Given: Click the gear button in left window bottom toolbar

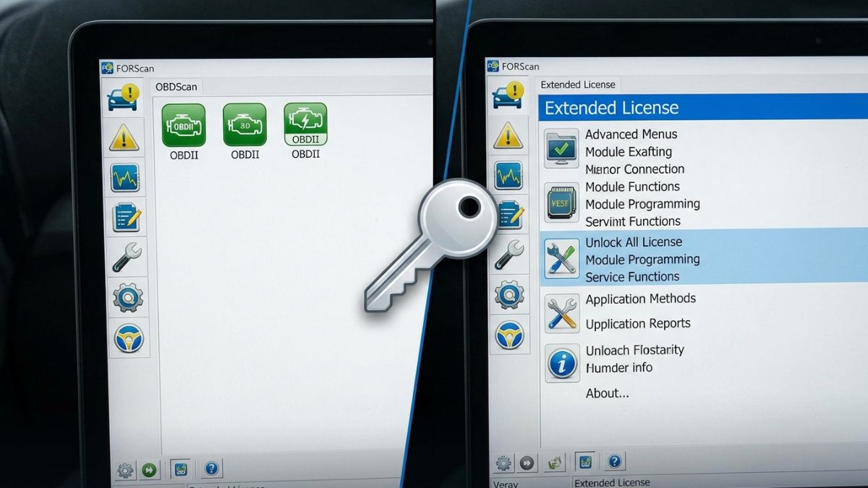Looking at the screenshot, I should (x=125, y=471).
